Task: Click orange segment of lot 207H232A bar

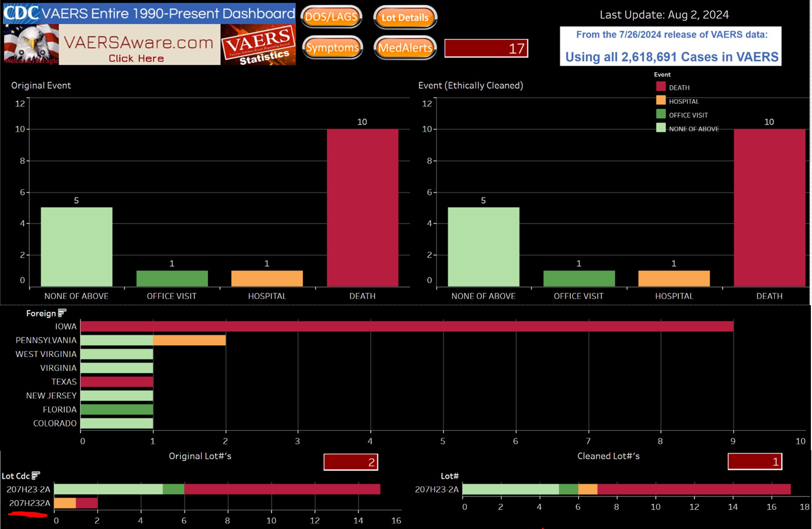Action: tap(65, 503)
